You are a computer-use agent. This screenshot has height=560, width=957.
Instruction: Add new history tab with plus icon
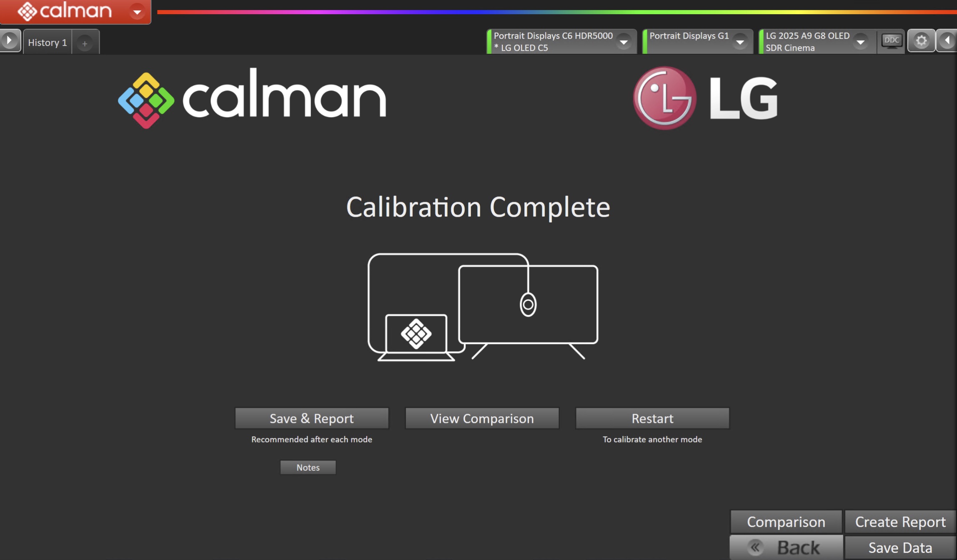tap(85, 43)
